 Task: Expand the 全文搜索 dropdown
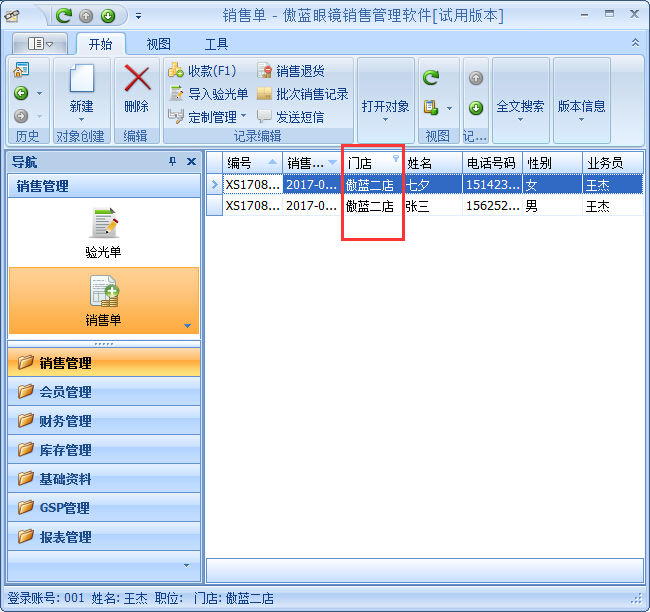click(520, 106)
